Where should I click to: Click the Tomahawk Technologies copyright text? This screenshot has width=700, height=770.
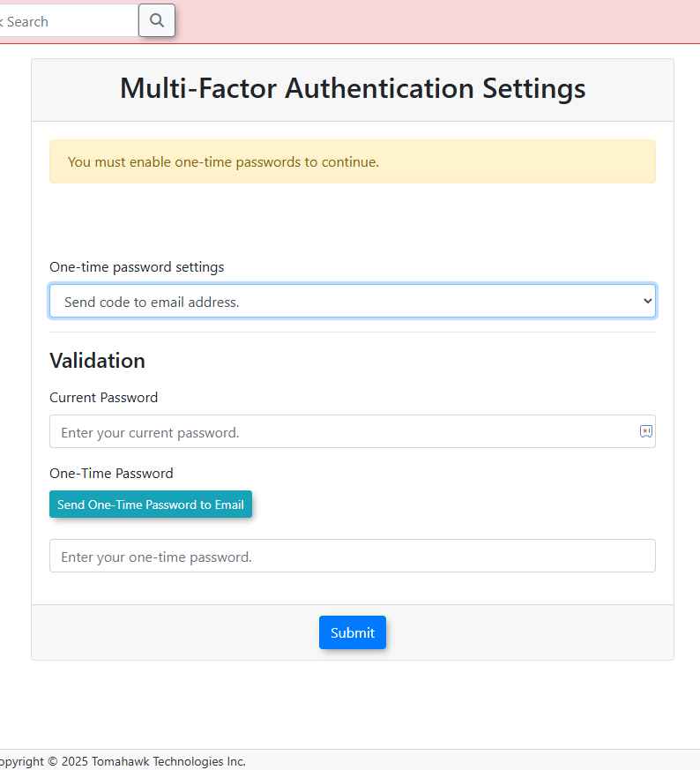[x=123, y=761]
